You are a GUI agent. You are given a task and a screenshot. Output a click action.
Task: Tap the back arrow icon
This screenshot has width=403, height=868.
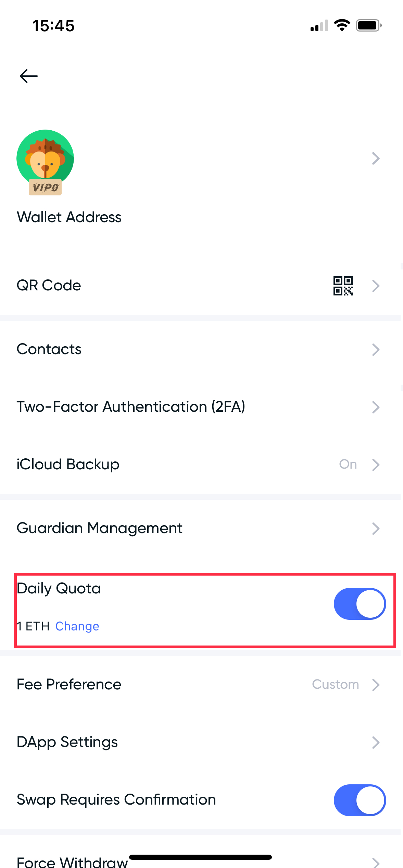(x=29, y=76)
